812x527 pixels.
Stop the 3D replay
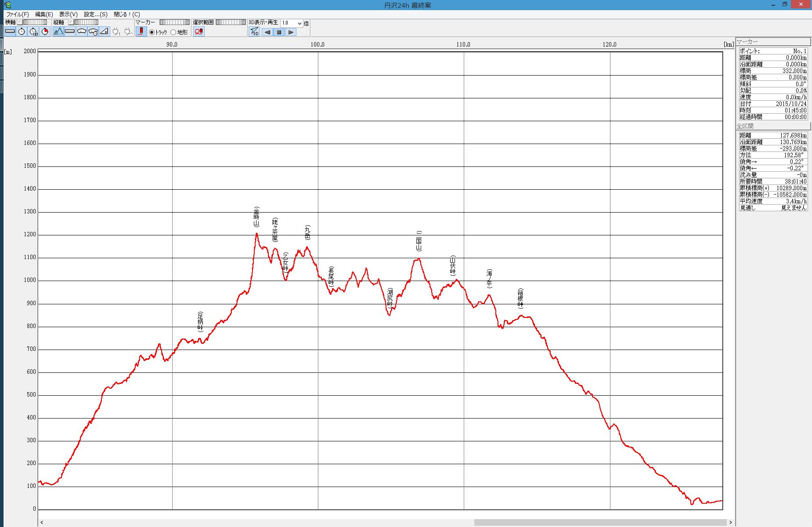279,32
